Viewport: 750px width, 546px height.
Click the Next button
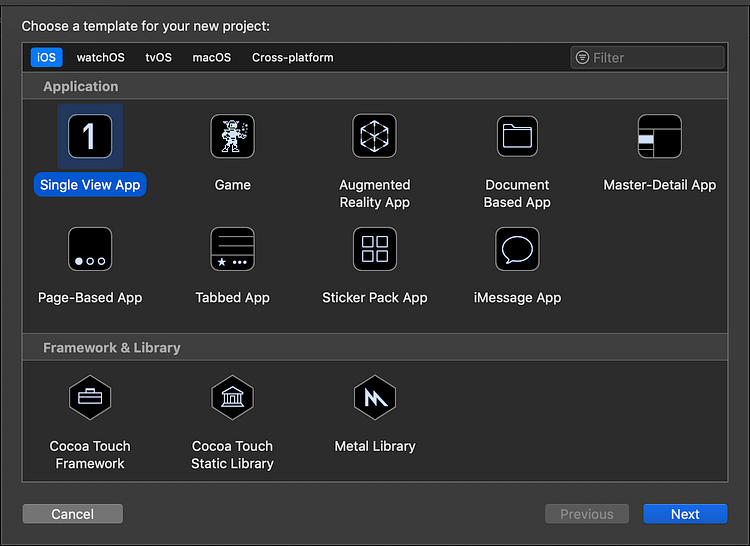(x=685, y=514)
